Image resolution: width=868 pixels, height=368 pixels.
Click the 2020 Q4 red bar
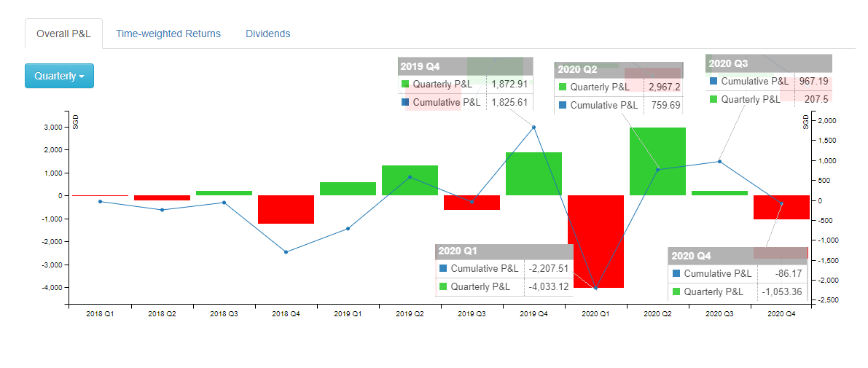[x=782, y=208]
